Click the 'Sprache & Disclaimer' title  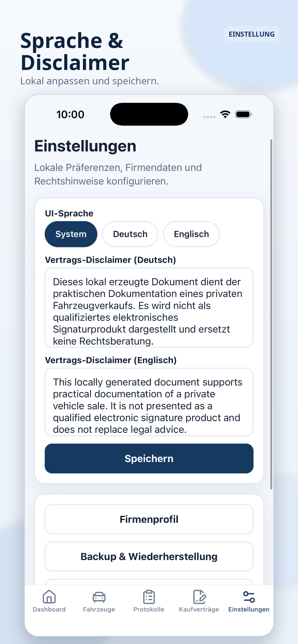tap(75, 51)
